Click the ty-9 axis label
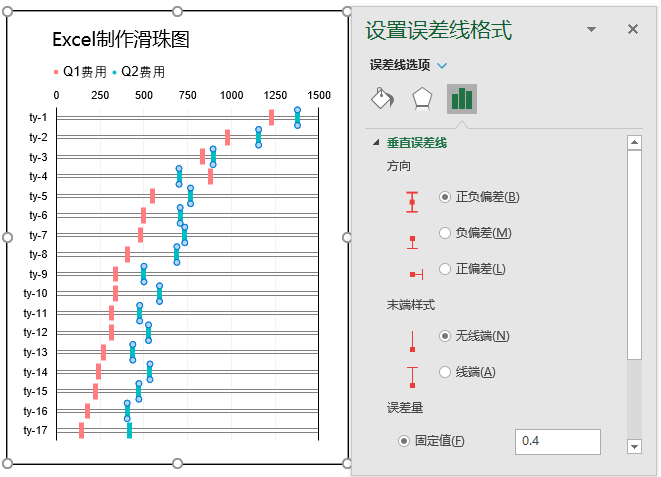 [x=38, y=274]
